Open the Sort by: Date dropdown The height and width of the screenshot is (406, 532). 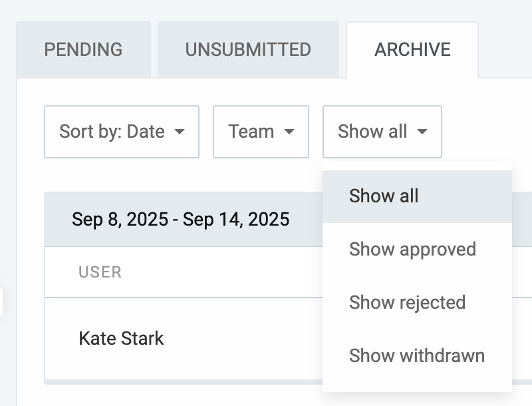[121, 132]
